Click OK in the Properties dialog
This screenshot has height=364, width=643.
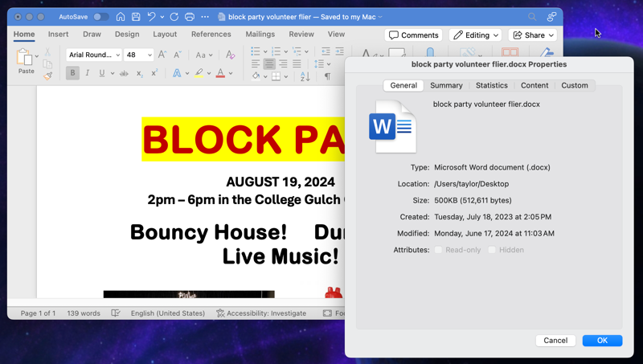[602, 340]
